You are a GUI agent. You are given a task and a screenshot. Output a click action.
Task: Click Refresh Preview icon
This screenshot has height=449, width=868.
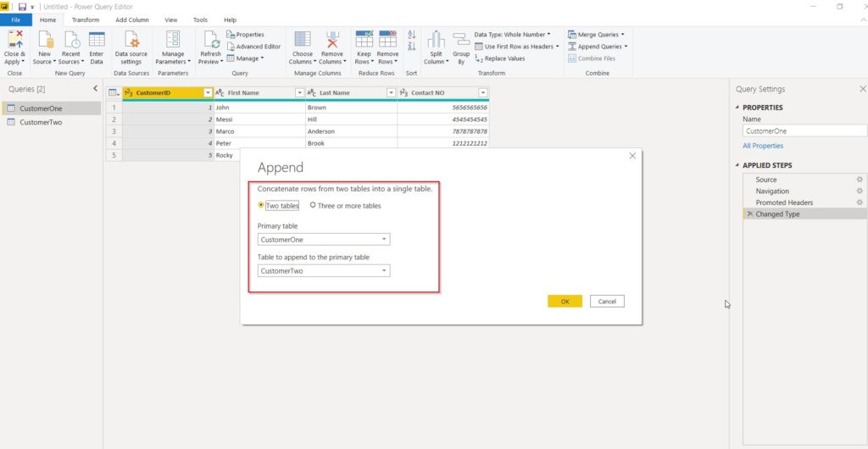click(211, 40)
